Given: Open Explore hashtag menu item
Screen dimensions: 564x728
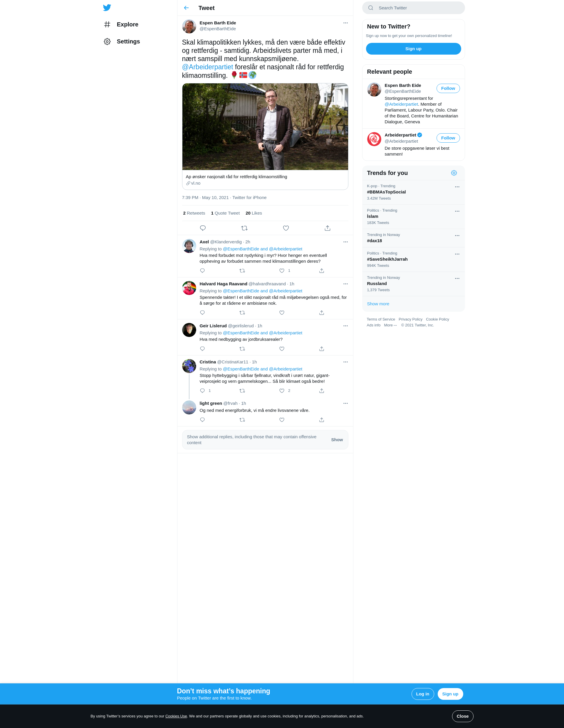Looking at the screenshot, I should click(121, 24).
